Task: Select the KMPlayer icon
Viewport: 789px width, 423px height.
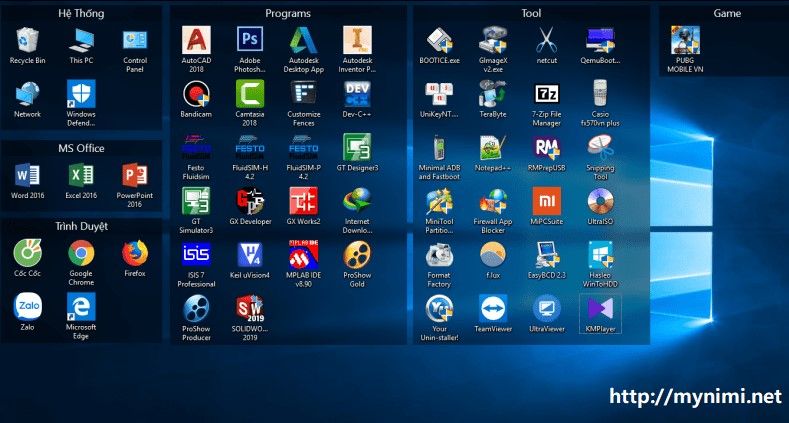Action: pyautogui.click(x=600, y=309)
